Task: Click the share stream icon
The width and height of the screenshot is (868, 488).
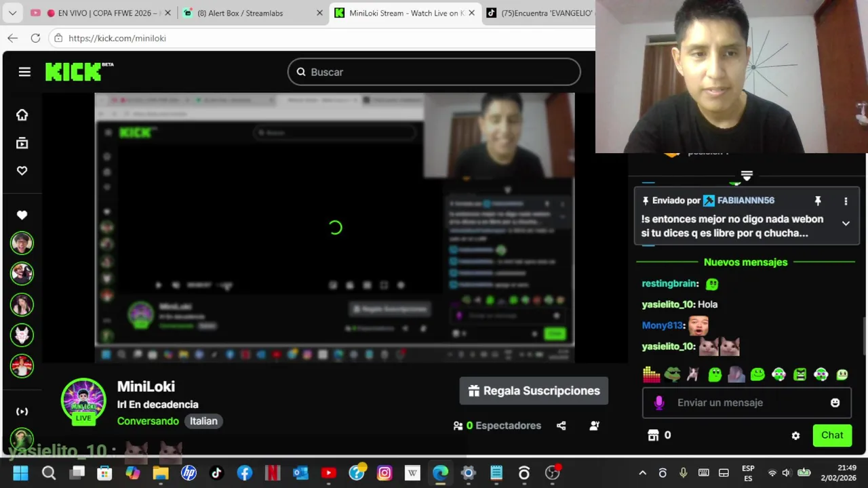Action: [x=561, y=426]
